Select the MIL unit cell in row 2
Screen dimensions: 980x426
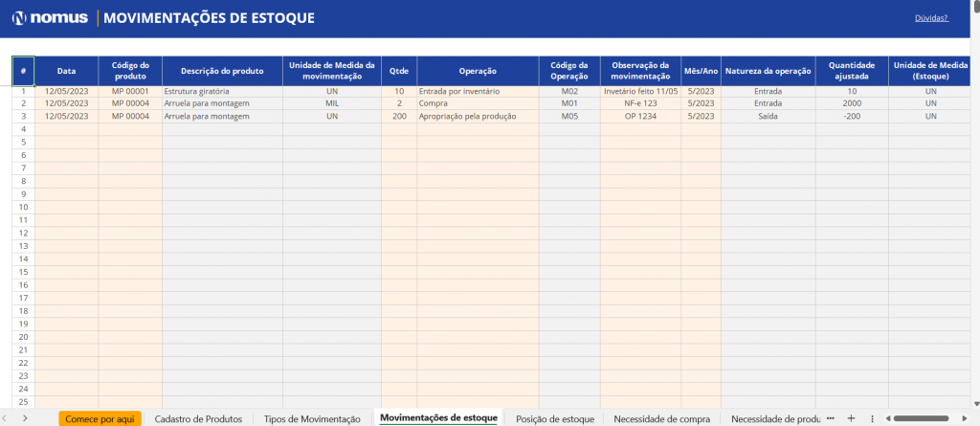click(331, 103)
